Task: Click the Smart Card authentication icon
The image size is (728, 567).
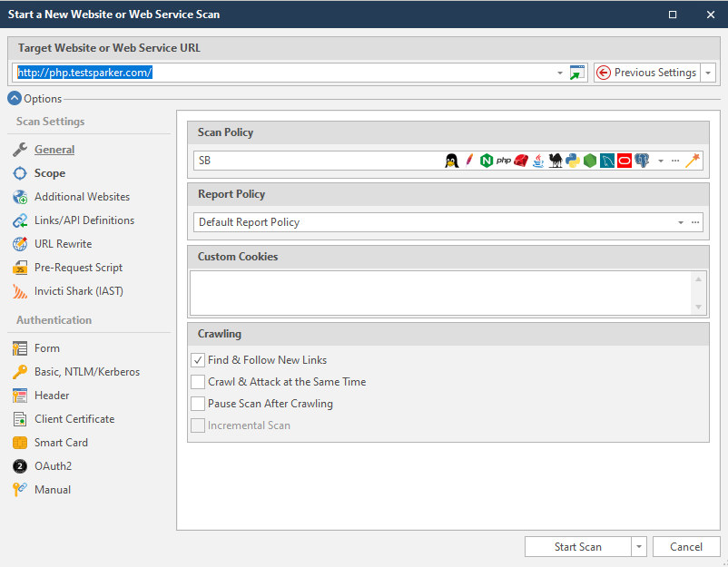Action: 20,442
